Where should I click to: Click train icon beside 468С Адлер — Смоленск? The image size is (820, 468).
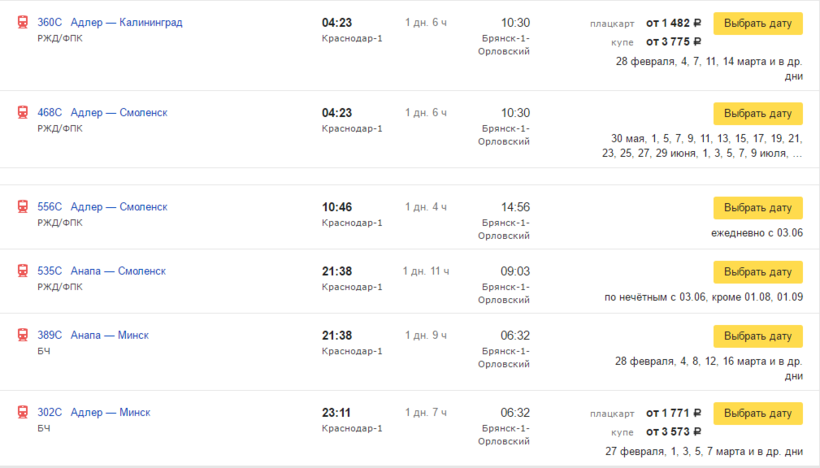click(x=23, y=113)
